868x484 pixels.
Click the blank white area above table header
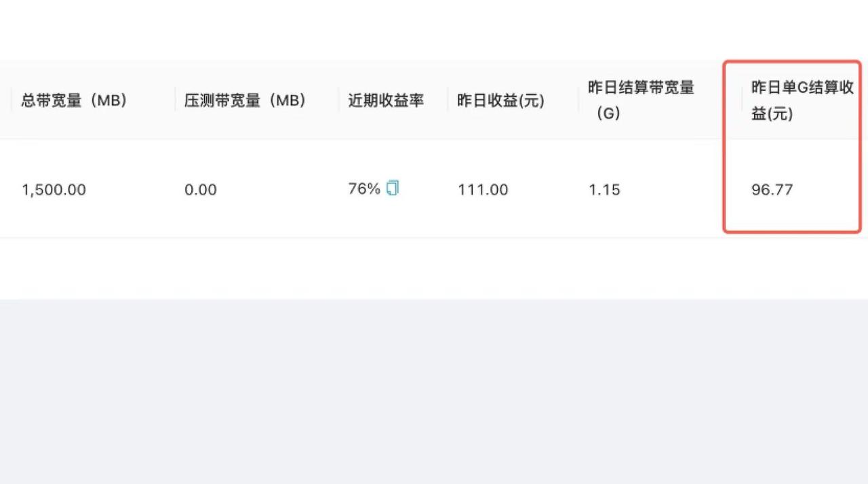[x=434, y=30]
